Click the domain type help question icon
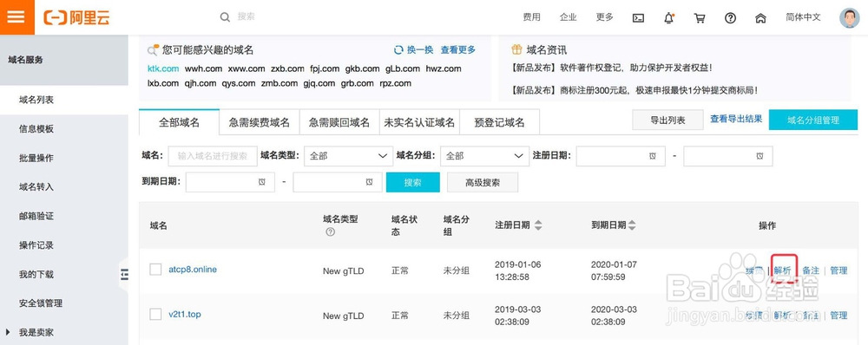Viewport: 868px width, 345px height. click(x=331, y=232)
